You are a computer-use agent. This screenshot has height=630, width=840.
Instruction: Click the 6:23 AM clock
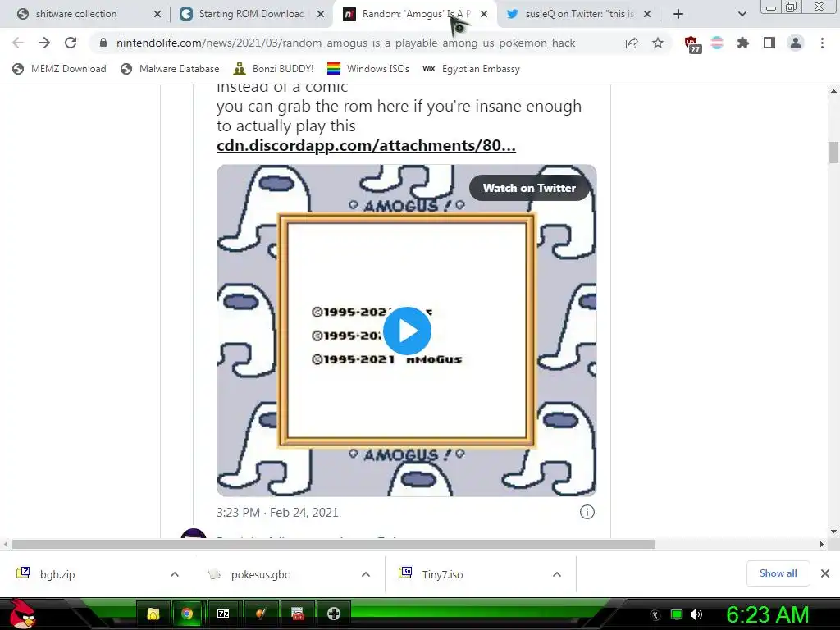coord(768,614)
